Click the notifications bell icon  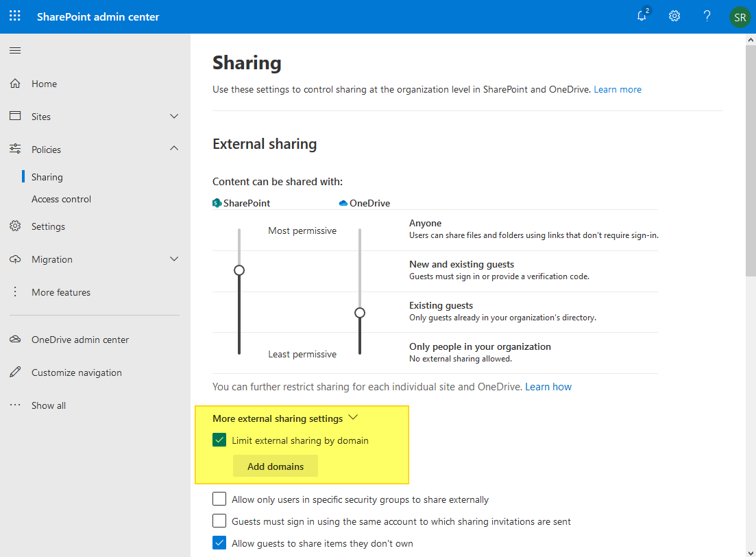[642, 16]
